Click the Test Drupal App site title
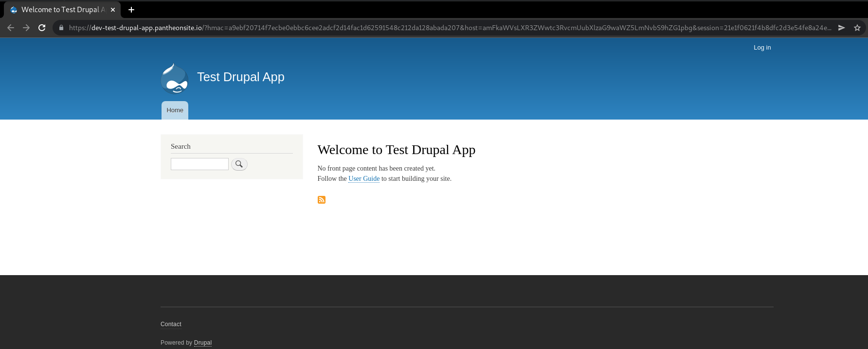 [240, 77]
